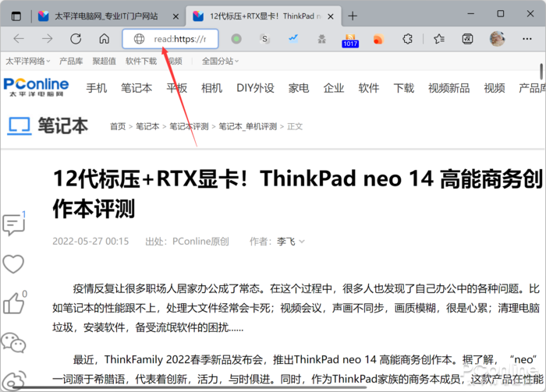Open the 下载 navigation item

404,88
